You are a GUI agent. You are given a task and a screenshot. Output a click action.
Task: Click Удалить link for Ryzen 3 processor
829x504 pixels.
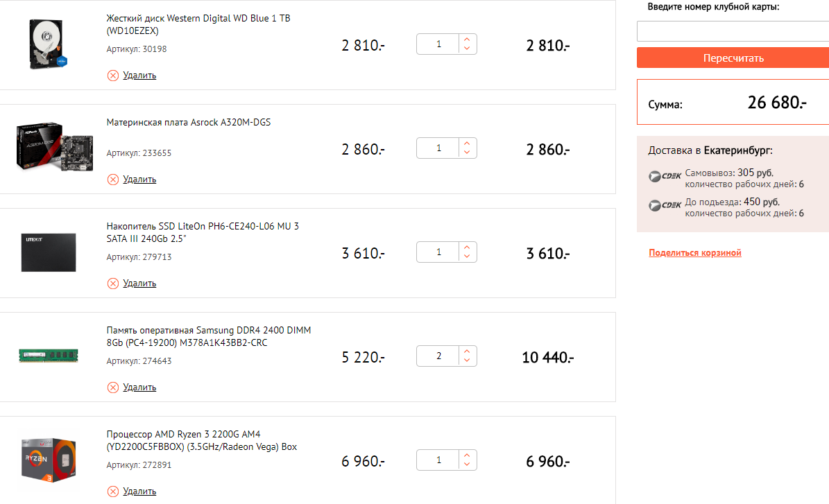tap(139, 492)
